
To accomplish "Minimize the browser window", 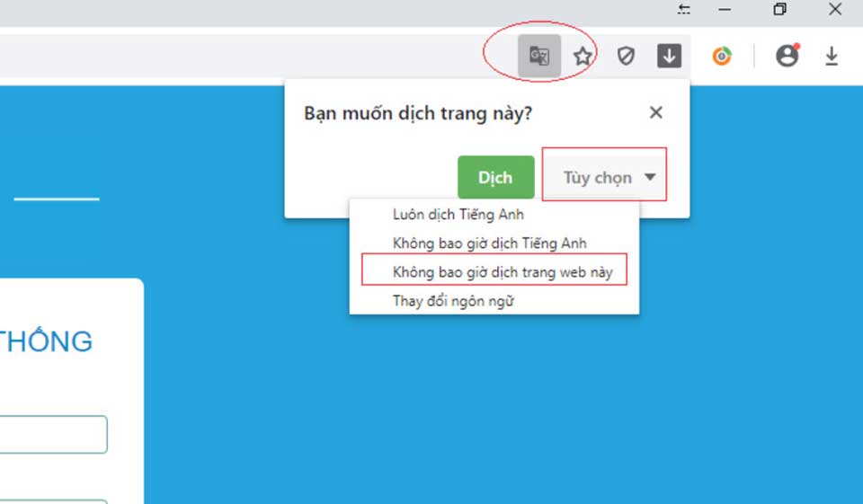I will [725, 9].
